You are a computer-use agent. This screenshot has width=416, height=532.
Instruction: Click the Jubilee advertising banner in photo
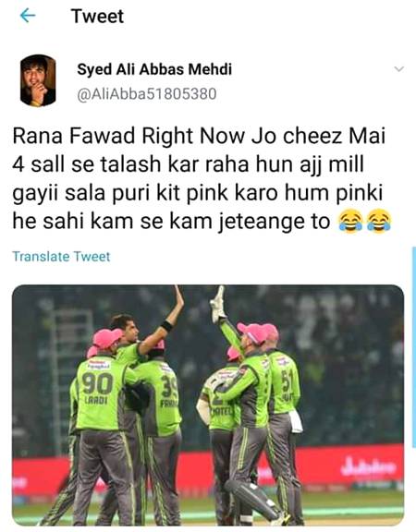(x=369, y=466)
